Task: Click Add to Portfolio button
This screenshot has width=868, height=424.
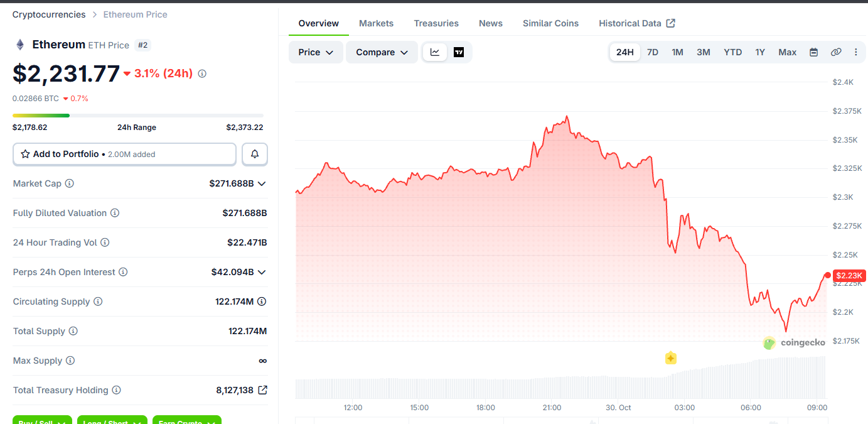Action: tap(124, 154)
